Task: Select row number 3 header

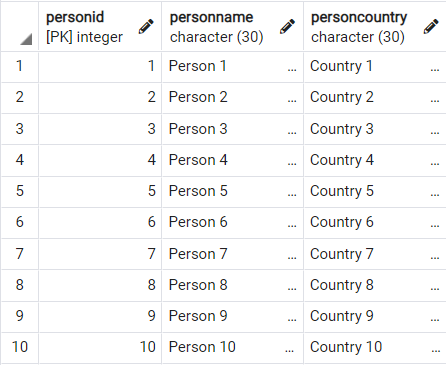Action: (x=19, y=129)
